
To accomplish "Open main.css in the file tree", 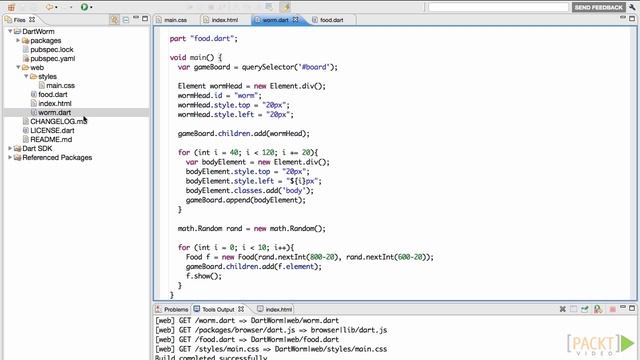I will pos(60,85).
